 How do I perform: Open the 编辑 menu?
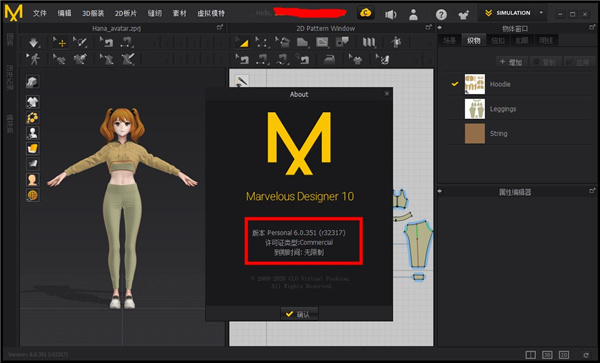64,13
